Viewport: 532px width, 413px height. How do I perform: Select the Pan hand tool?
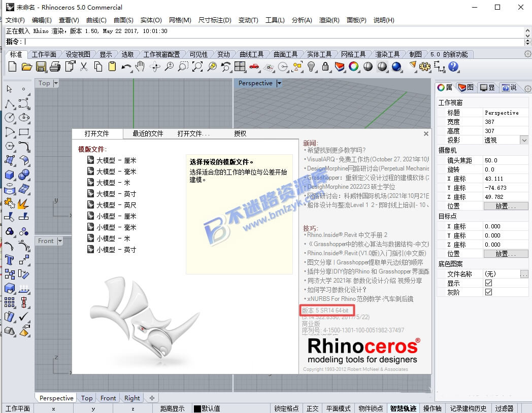point(140,66)
